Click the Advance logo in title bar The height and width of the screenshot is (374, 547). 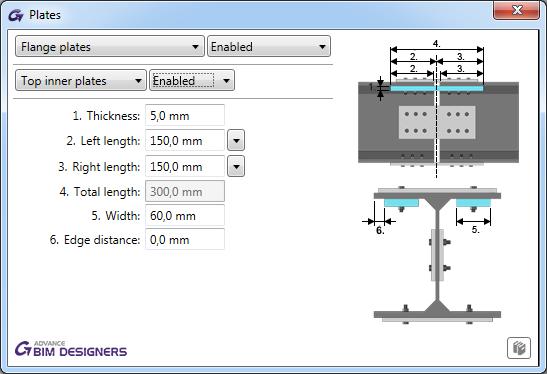pos(16,15)
